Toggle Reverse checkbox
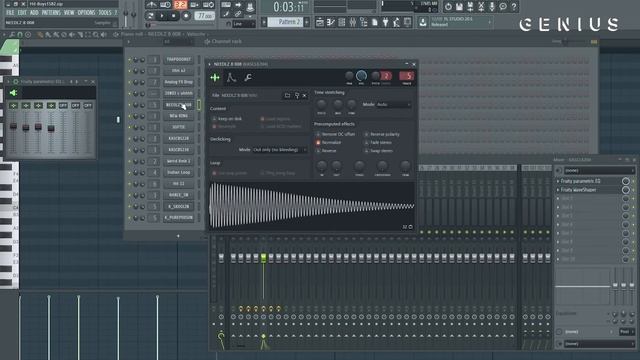This screenshot has height=360, width=640. 318,151
